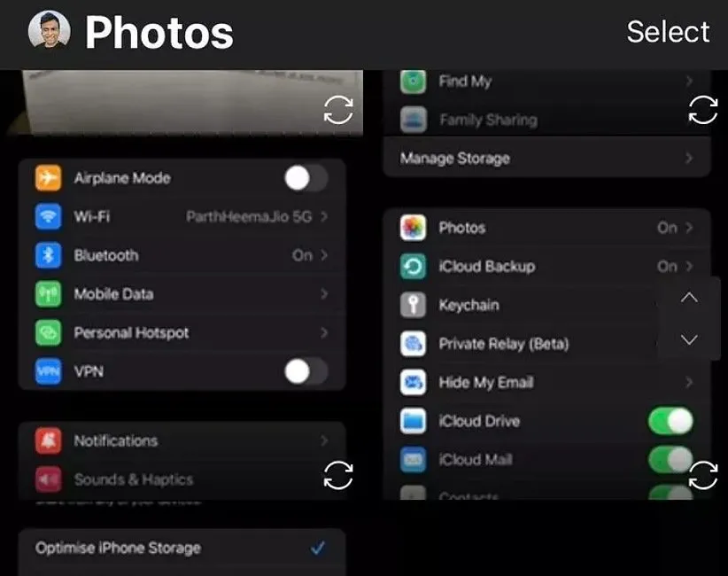
Task: Open the Keychain key icon
Action: [413, 305]
